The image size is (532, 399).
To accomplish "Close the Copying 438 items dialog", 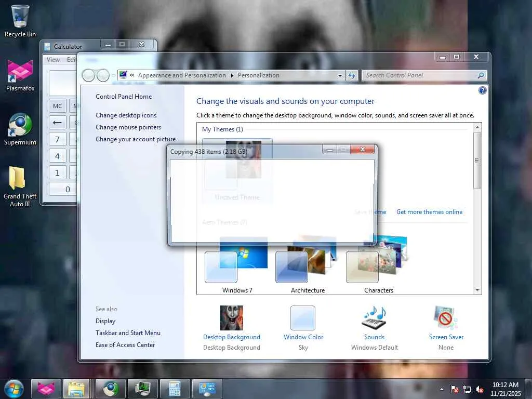I will pyautogui.click(x=362, y=149).
